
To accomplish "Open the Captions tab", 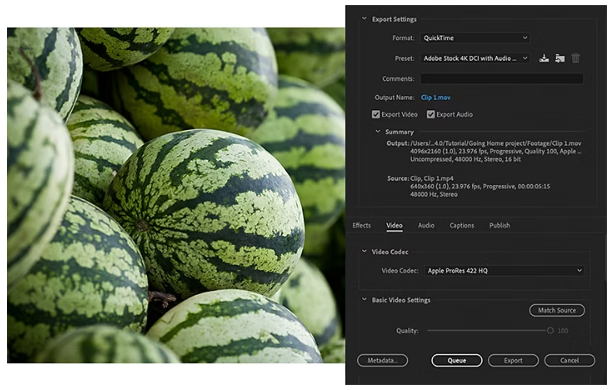I will tap(462, 225).
